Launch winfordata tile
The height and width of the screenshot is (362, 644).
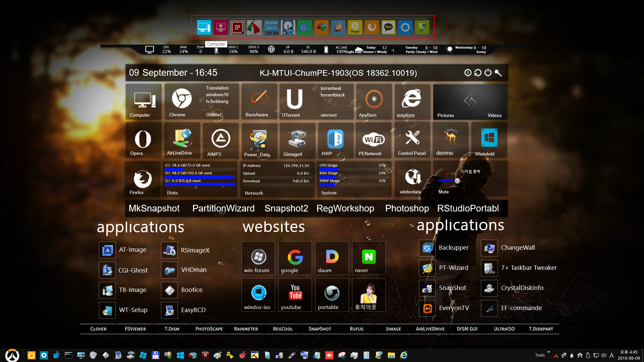(x=412, y=179)
